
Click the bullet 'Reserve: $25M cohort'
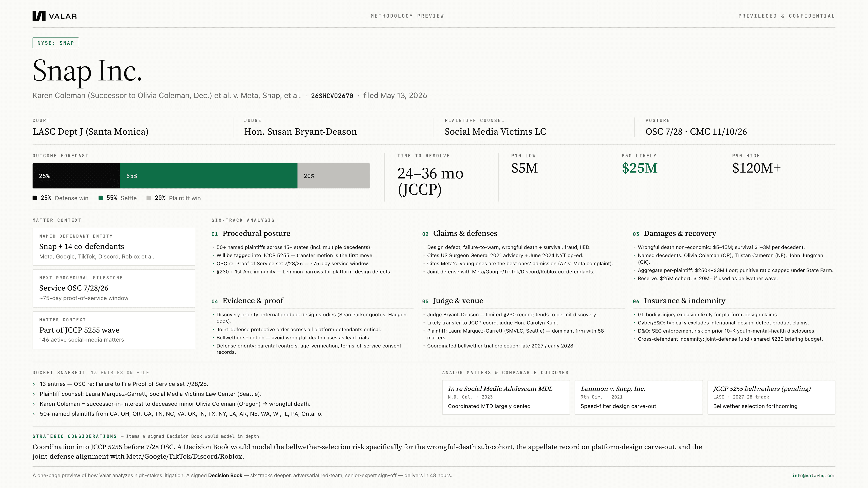[708, 279]
